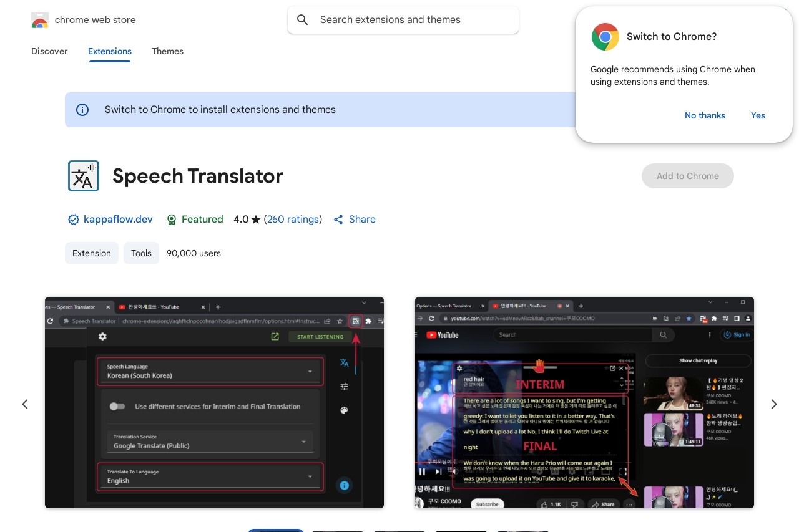Click the Speech Translator extension icon
This screenshot has height=532, width=799.
point(83,176)
